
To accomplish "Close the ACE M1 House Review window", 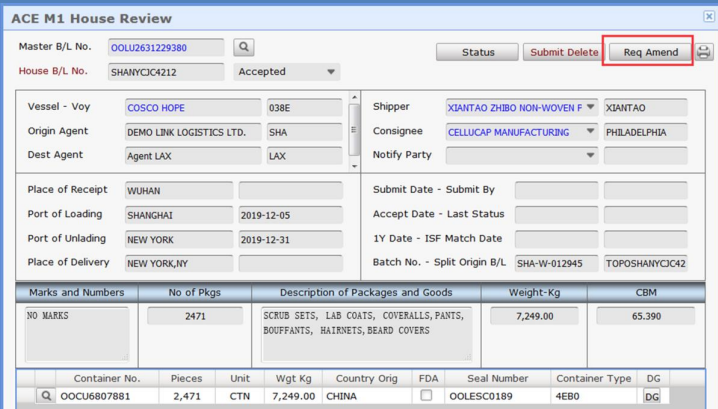I will coord(709,17).
